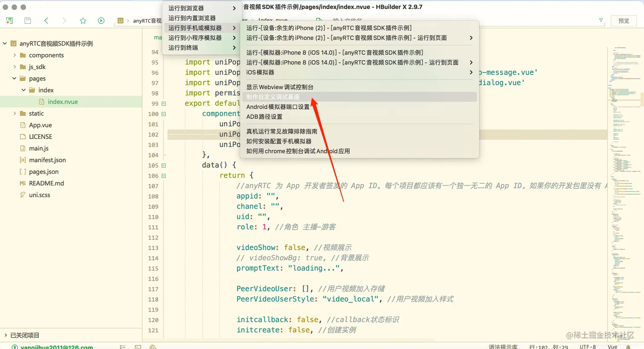Click anyRTC breadcrumb path segment

147,20
